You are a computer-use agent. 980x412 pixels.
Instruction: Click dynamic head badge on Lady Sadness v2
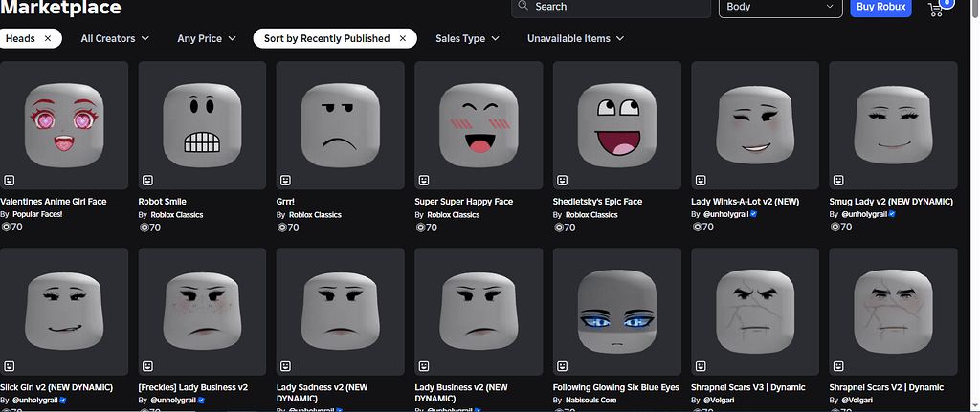point(285,366)
